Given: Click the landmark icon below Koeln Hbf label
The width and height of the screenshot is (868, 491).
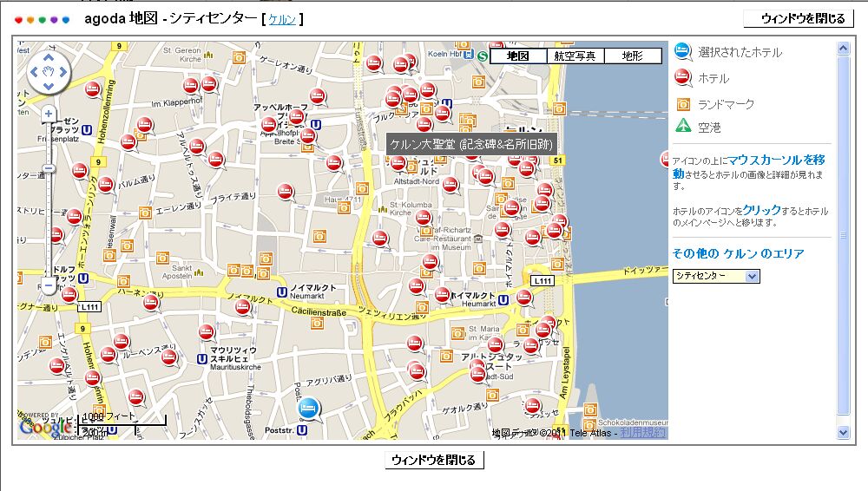Looking at the screenshot, I should (479, 82).
